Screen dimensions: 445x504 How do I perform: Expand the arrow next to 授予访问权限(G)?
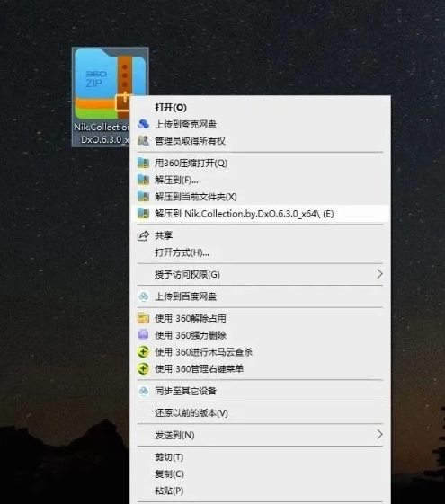pyautogui.click(x=379, y=274)
